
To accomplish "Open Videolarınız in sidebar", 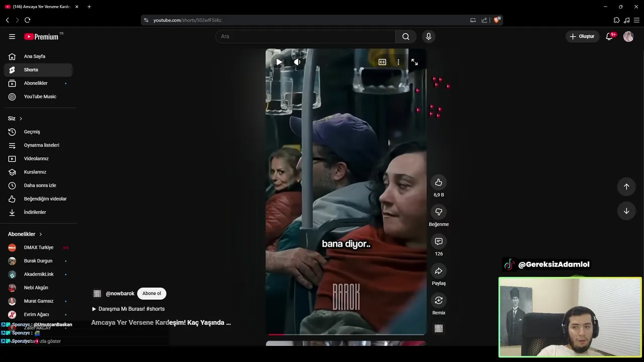I will click(x=38, y=158).
